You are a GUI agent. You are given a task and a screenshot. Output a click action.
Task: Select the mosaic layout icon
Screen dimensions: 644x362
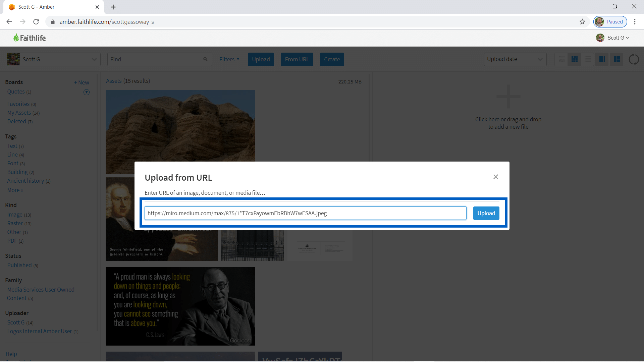tap(616, 59)
